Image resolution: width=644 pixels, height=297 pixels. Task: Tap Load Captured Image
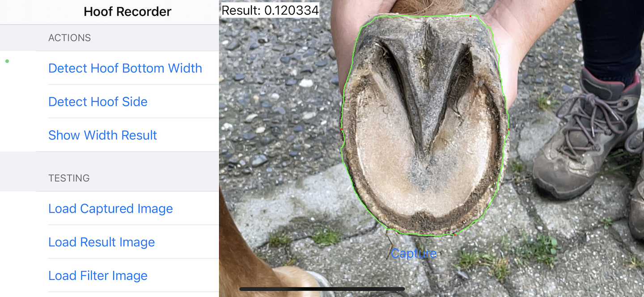click(x=110, y=209)
